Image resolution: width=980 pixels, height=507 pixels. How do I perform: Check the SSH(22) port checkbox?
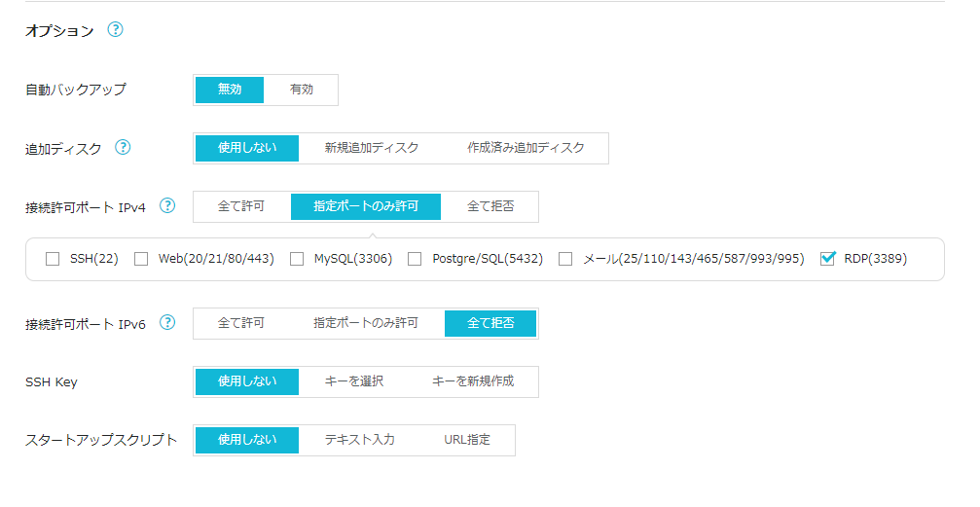53,259
